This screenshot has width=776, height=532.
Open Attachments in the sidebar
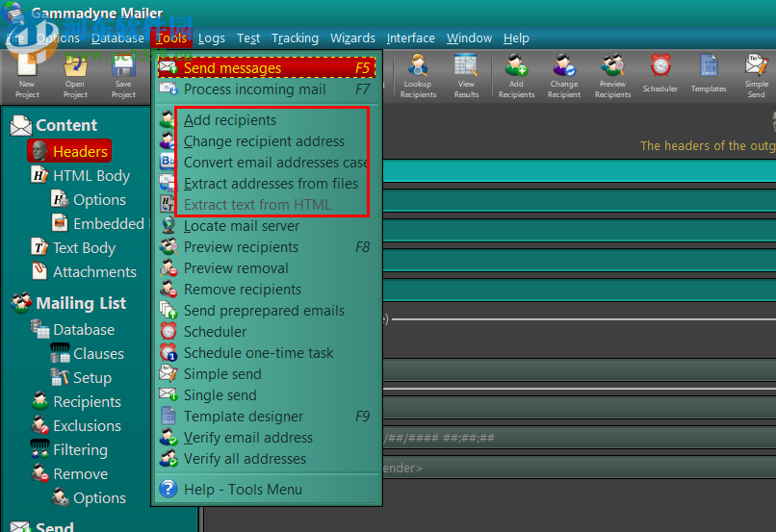[84, 272]
